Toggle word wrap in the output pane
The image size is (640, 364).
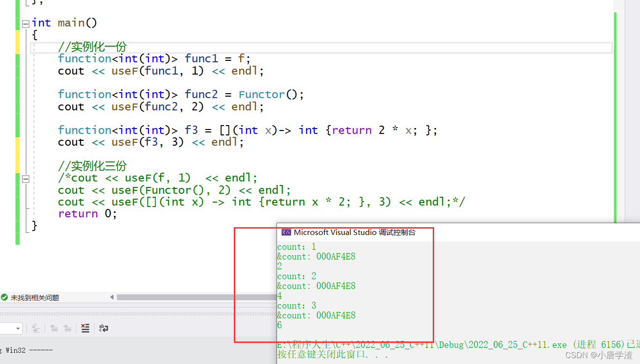pyautogui.click(x=103, y=328)
